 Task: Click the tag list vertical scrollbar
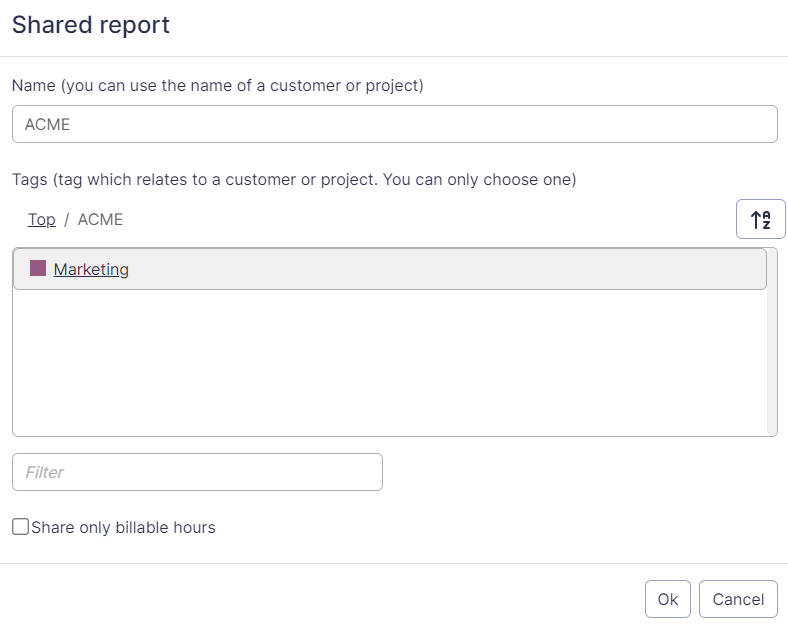click(771, 360)
